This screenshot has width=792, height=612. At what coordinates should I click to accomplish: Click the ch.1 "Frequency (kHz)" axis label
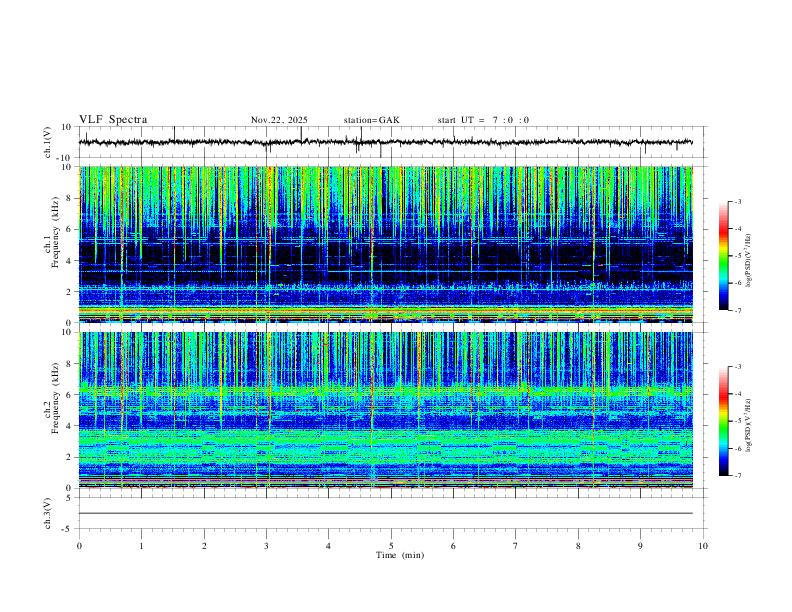click(x=55, y=233)
